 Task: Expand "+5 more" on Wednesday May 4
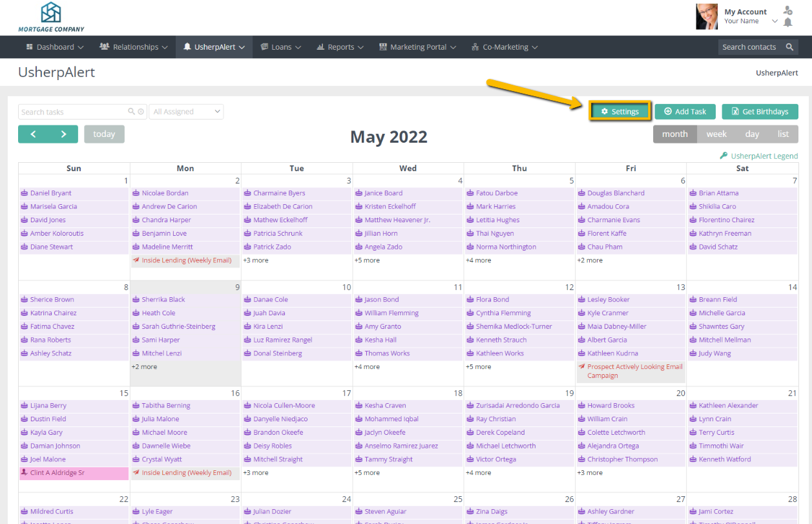click(367, 260)
